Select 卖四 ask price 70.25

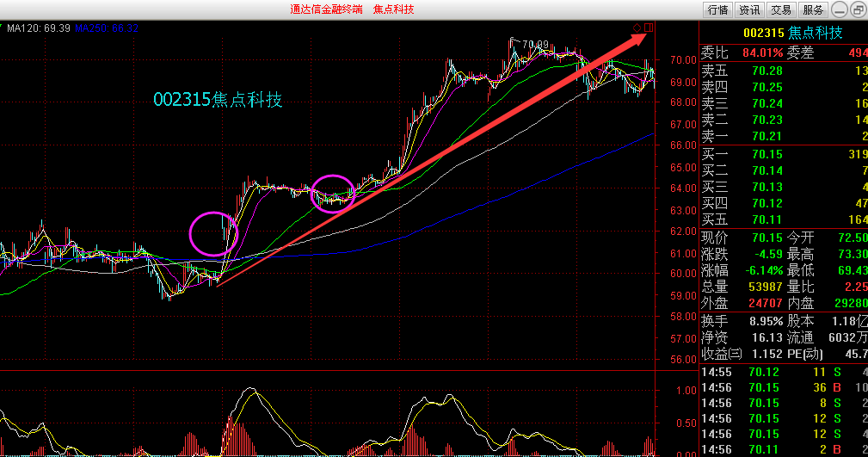767,88
